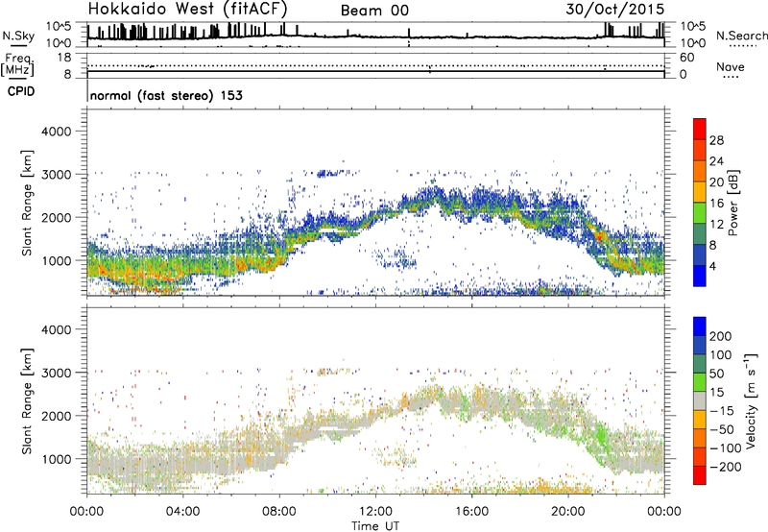This screenshot has height=532, width=768.
Task: Click the '12:00' time tick label
Action: pos(375,512)
